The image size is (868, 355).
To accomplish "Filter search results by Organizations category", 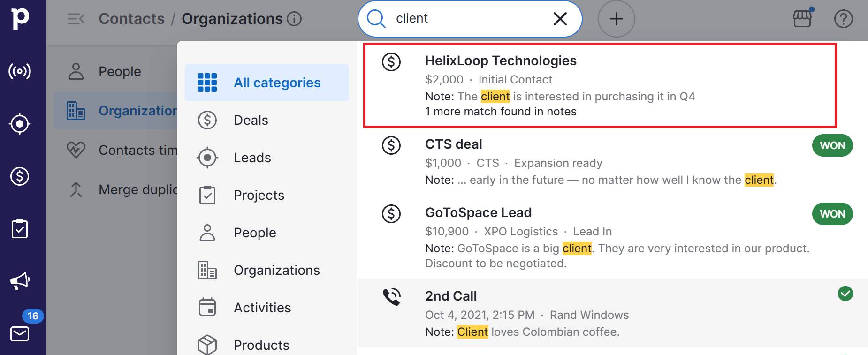I will click(x=267, y=270).
